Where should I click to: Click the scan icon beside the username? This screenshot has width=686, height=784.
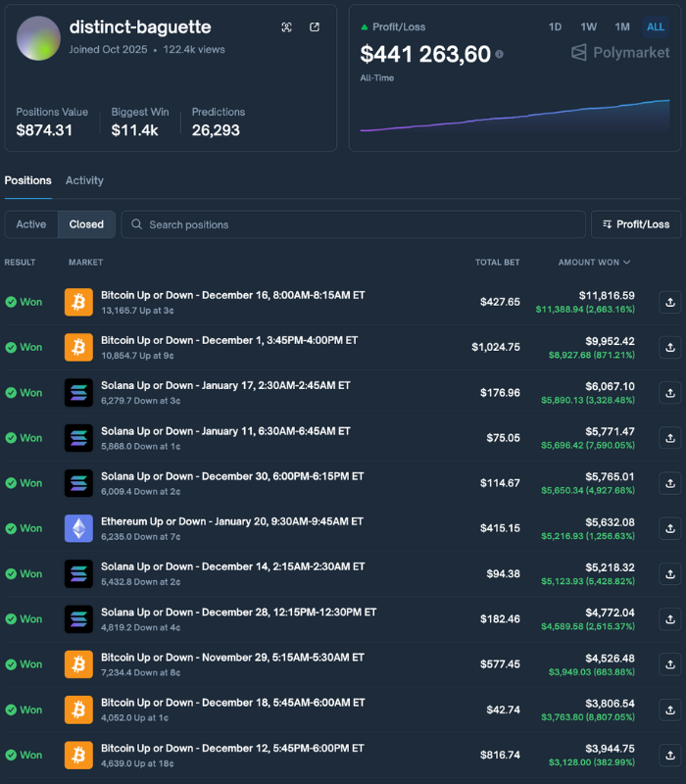click(x=286, y=27)
